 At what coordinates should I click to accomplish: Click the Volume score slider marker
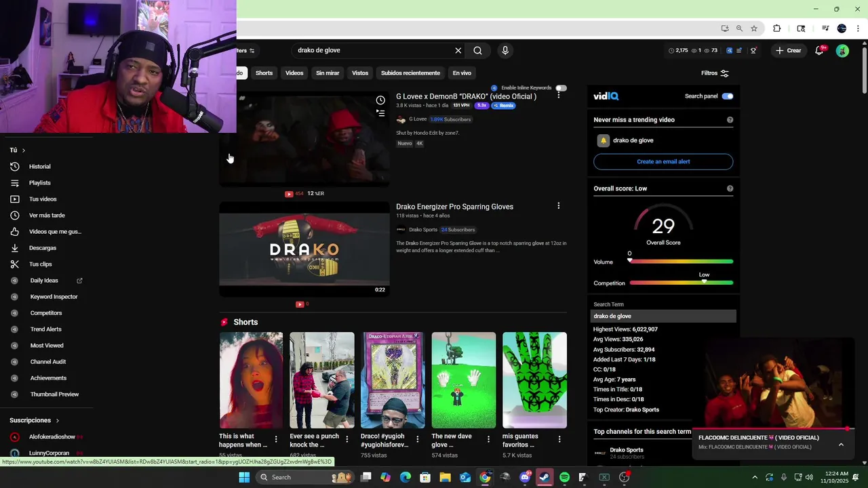[629, 260]
